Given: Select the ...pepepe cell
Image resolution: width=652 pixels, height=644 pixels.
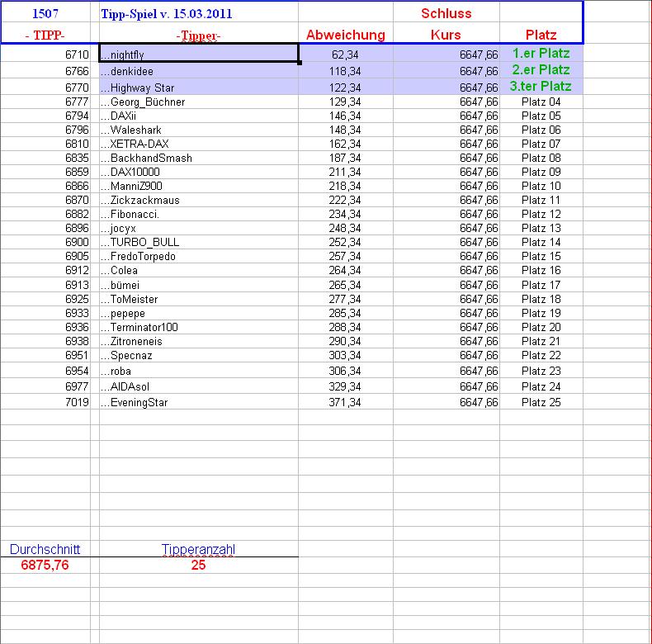Looking at the screenshot, I should (x=199, y=313).
